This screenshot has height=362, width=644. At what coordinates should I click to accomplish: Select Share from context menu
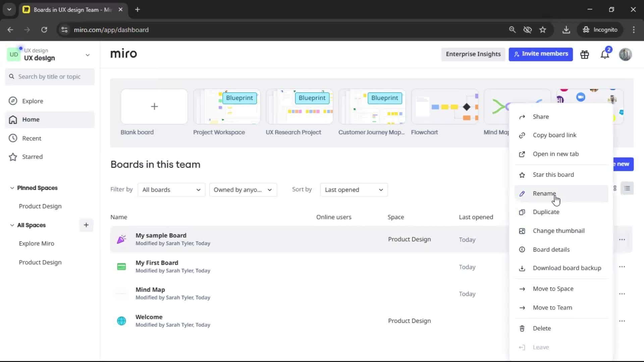[x=561, y=117]
